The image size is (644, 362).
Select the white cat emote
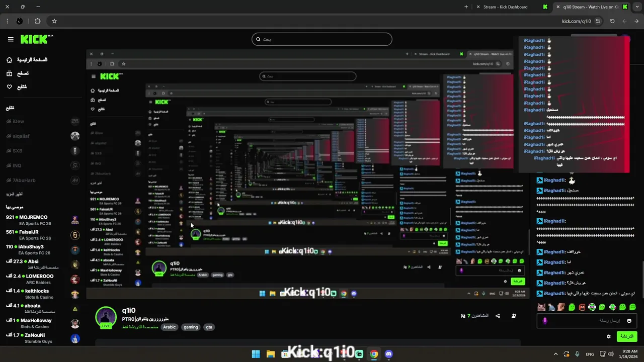[x=541, y=307]
